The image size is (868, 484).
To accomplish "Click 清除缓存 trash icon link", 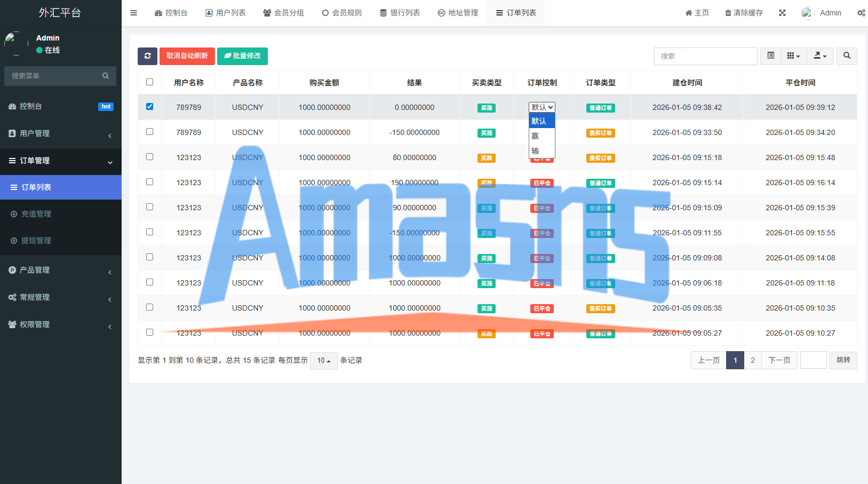I will [744, 13].
